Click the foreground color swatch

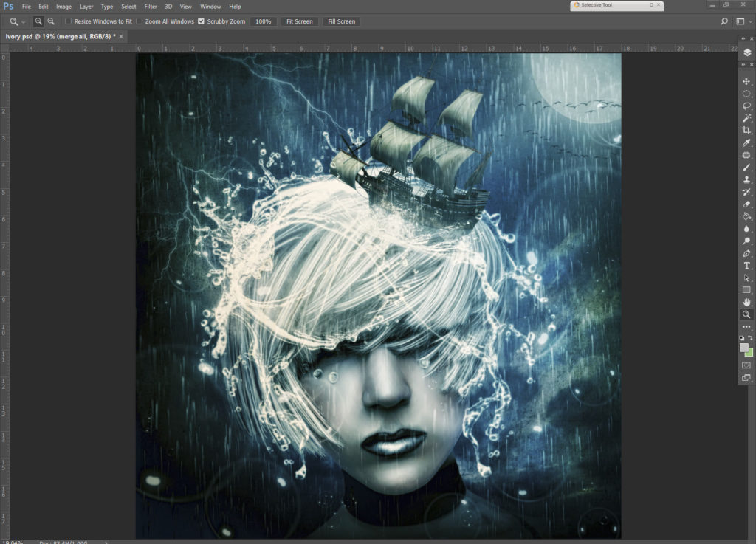(744, 348)
